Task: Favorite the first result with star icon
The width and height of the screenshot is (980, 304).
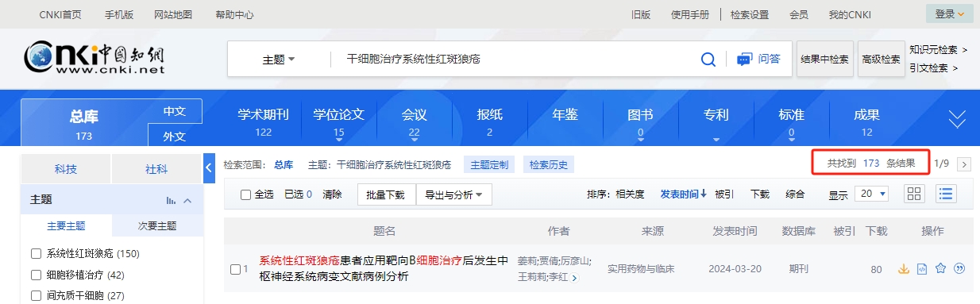Action: point(940,268)
